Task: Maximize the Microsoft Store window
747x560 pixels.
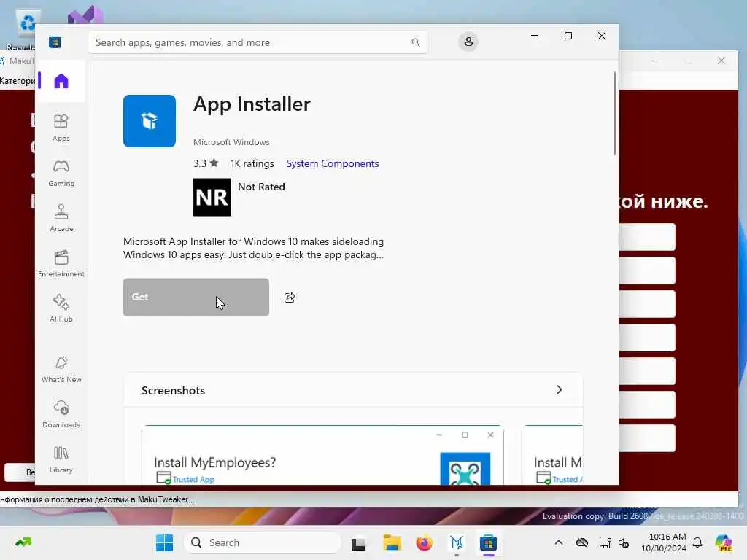Action: point(568,36)
